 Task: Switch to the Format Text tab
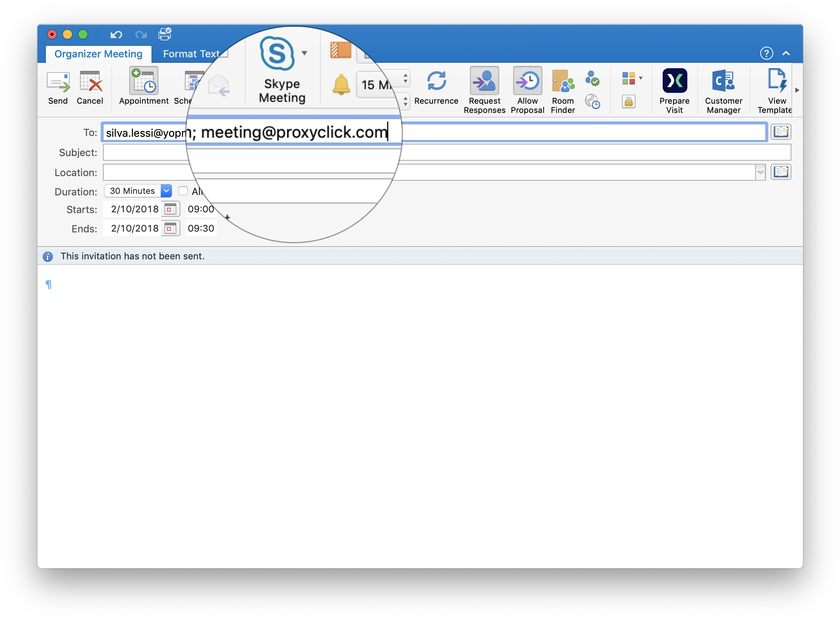[x=191, y=54]
